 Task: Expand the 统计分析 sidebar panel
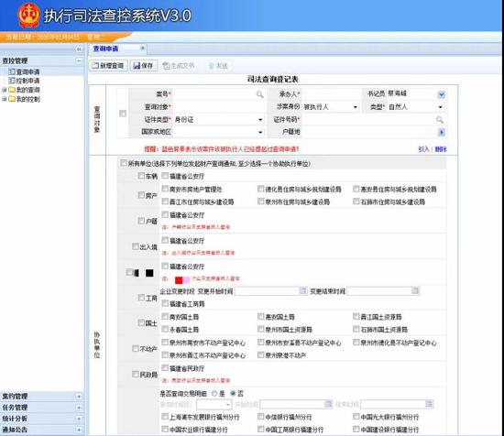coord(79,419)
